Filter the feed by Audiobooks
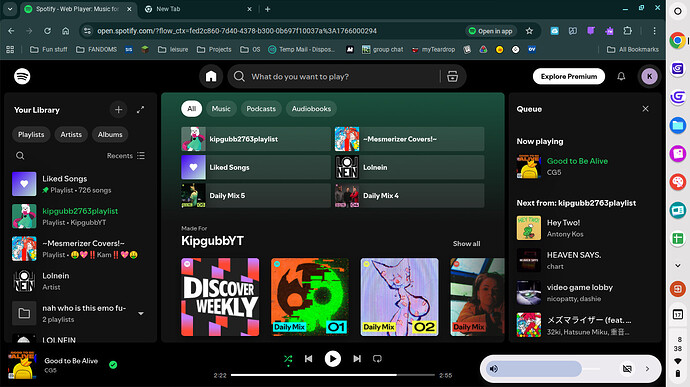The image size is (690, 387). pos(311,109)
